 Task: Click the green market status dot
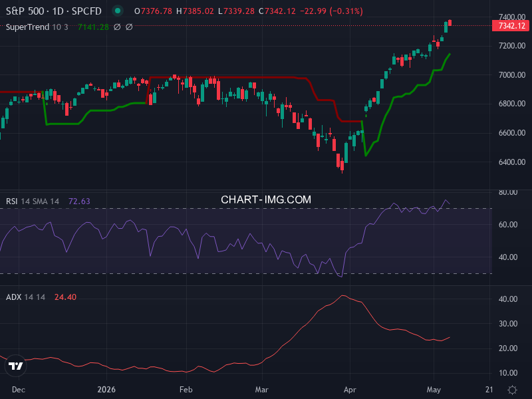click(x=118, y=11)
